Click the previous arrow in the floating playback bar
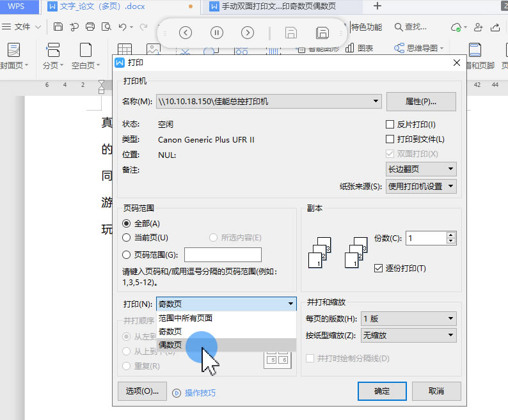Image resolution: width=508 pixels, height=420 pixels. tap(186, 33)
